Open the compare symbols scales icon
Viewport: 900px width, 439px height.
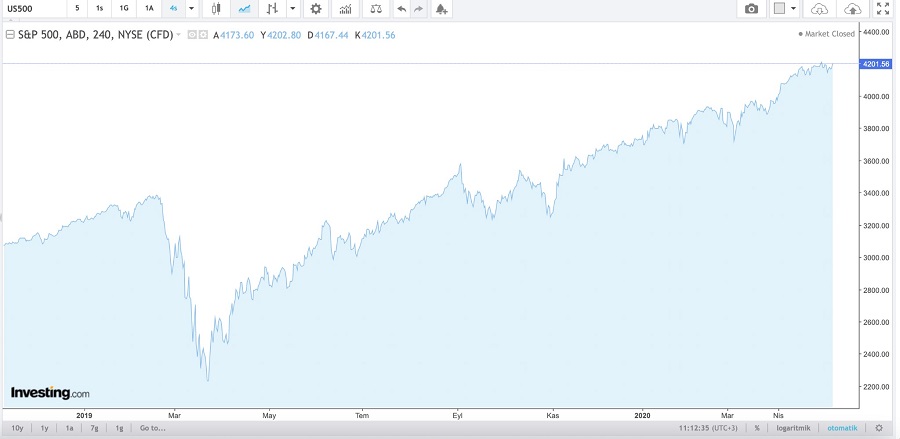pos(376,9)
